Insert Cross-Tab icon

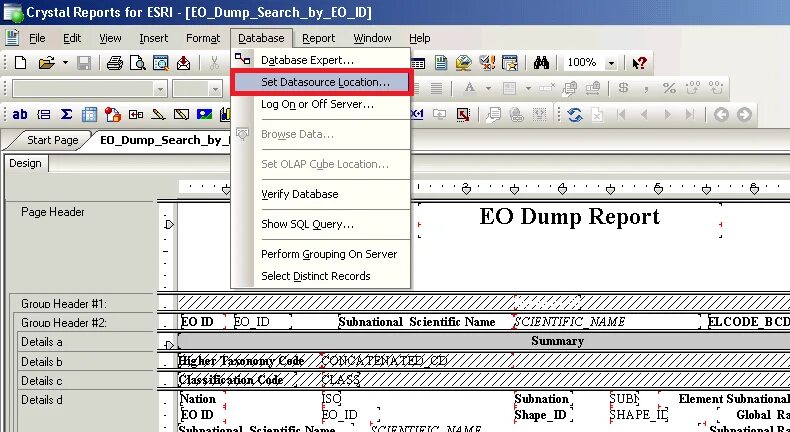(89, 115)
